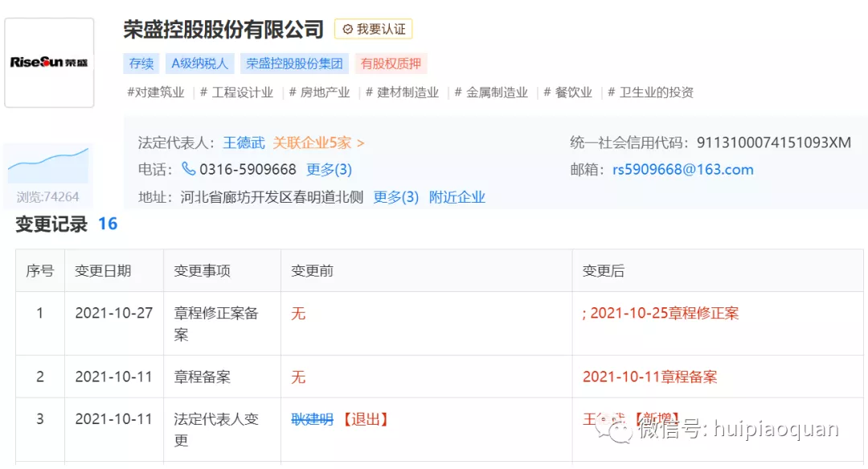The width and height of the screenshot is (868, 469).
Task: Click the RiseSun company logo thumbnail
Action: [x=49, y=63]
